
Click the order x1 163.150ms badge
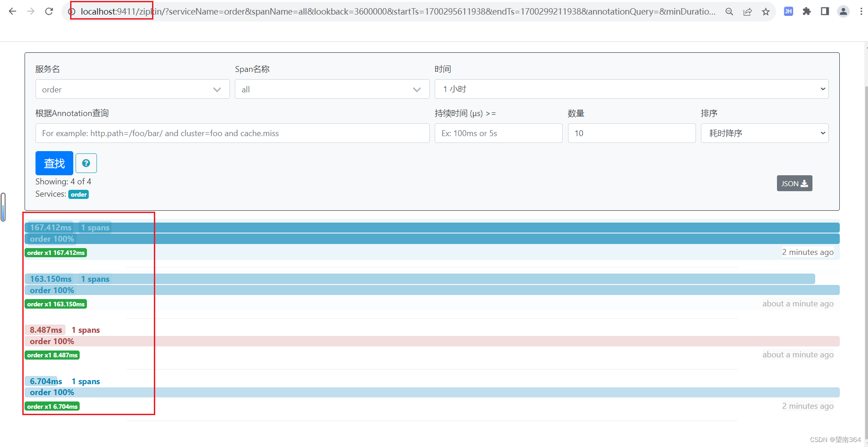click(56, 304)
